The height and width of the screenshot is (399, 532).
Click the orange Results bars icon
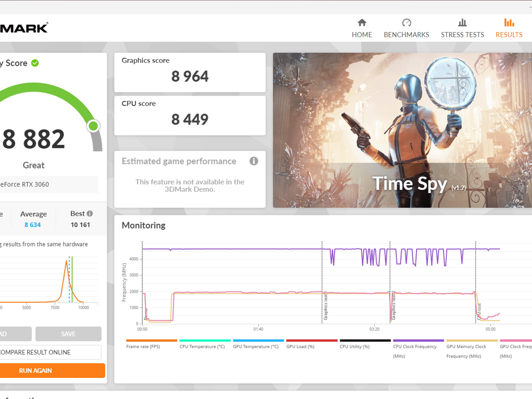(509, 23)
